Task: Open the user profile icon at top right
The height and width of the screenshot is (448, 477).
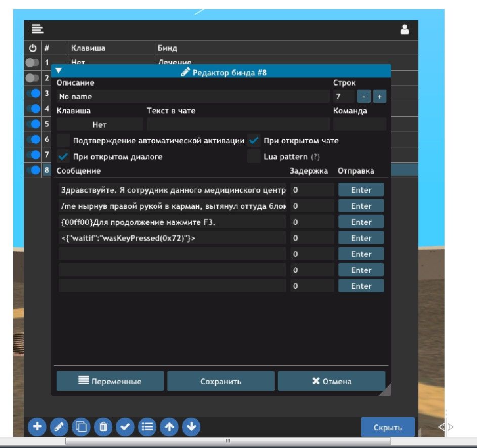Action: [x=405, y=29]
